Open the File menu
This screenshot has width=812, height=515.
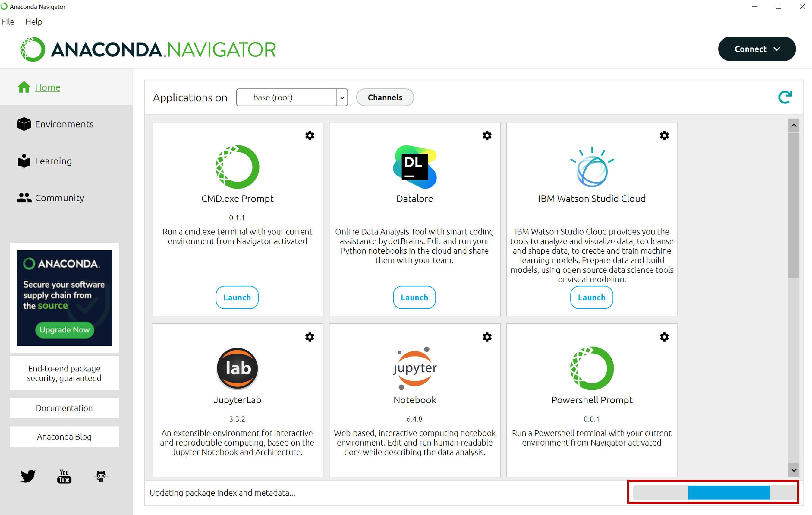pyautogui.click(x=8, y=22)
